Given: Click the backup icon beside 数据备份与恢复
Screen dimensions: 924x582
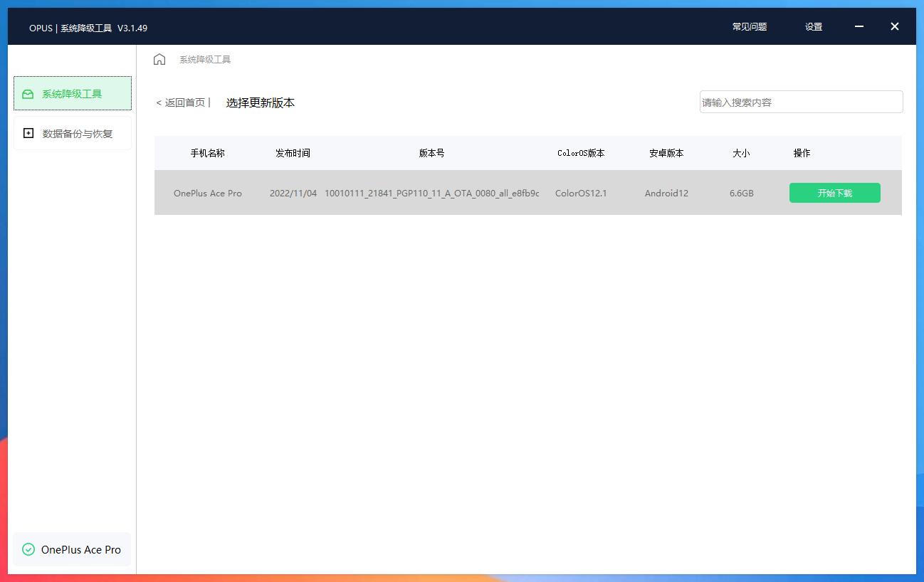Looking at the screenshot, I should 28,132.
